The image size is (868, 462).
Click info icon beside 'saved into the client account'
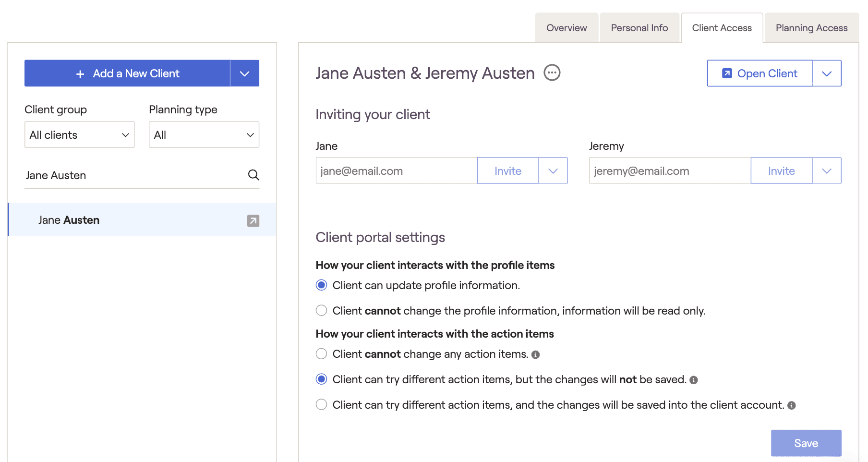point(792,406)
